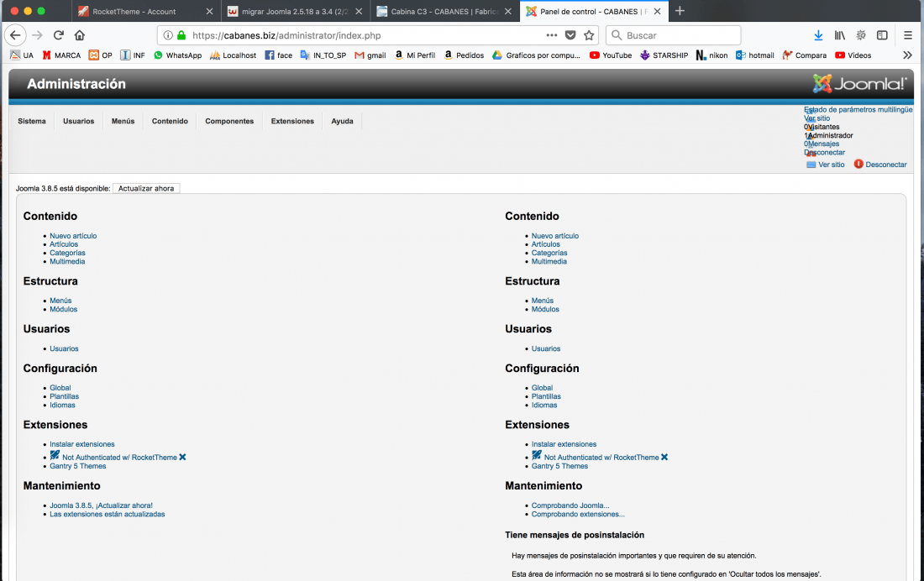Open the library icon in toolbar
924x581 pixels.
(x=840, y=35)
